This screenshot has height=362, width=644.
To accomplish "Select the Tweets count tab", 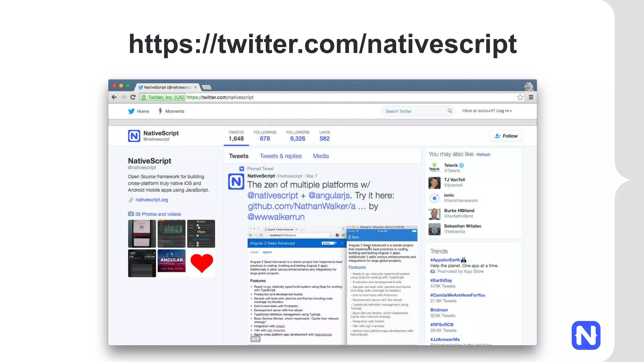I will pyautogui.click(x=236, y=136).
